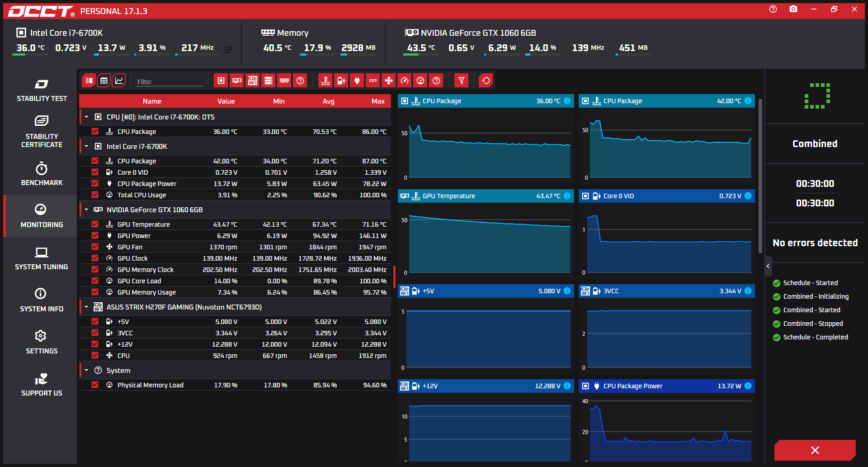Open the Support Us page

42,385
